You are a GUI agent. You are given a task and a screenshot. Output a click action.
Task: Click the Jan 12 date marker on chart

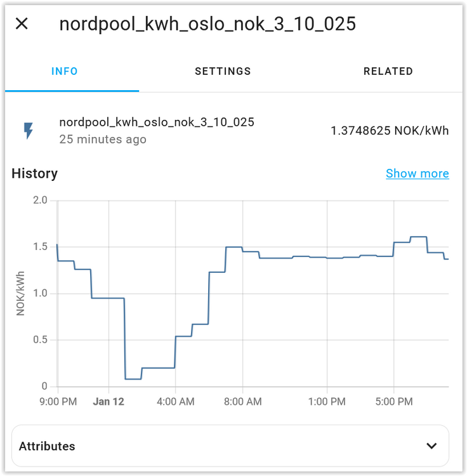110,402
